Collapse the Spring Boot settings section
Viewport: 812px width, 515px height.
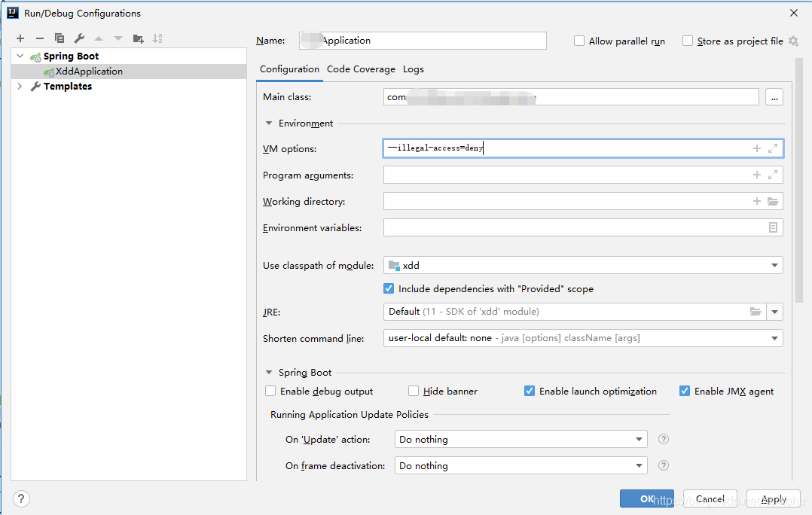[x=269, y=372]
